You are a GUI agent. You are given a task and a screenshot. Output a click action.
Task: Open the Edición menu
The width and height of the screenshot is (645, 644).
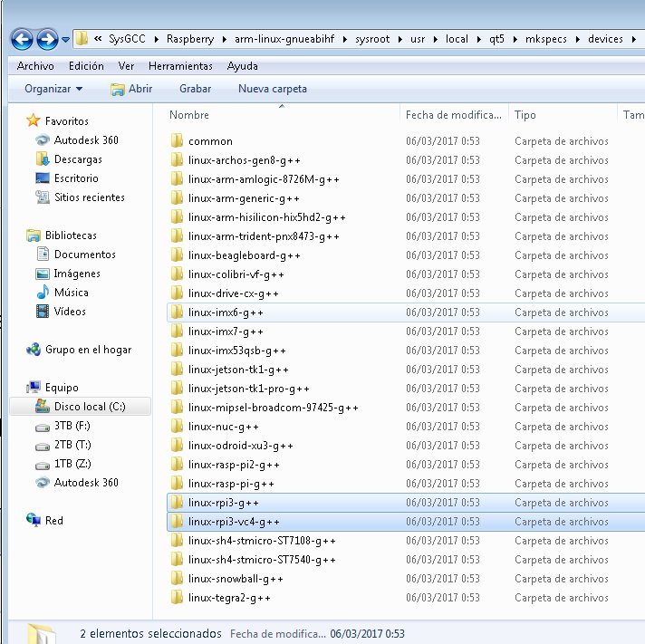86,66
